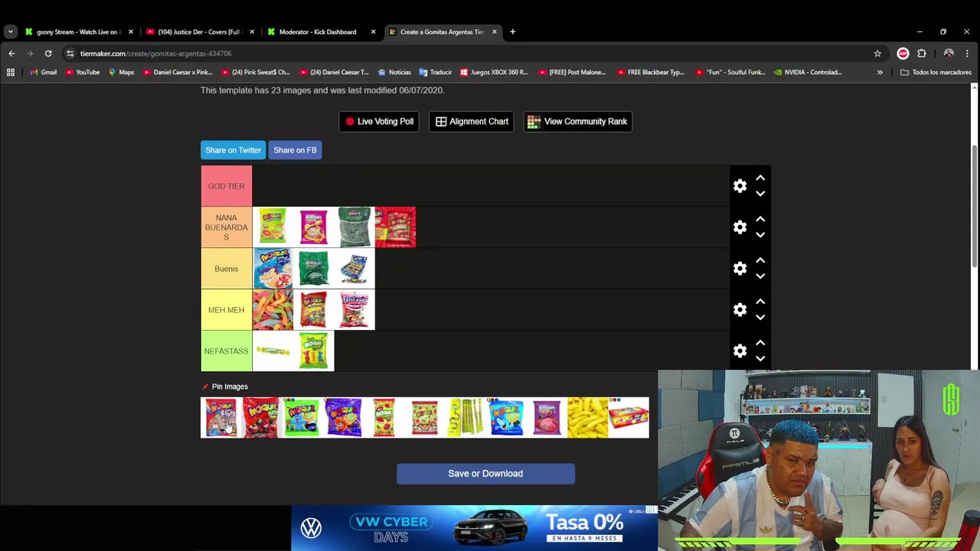Go back to previous page

11,54
